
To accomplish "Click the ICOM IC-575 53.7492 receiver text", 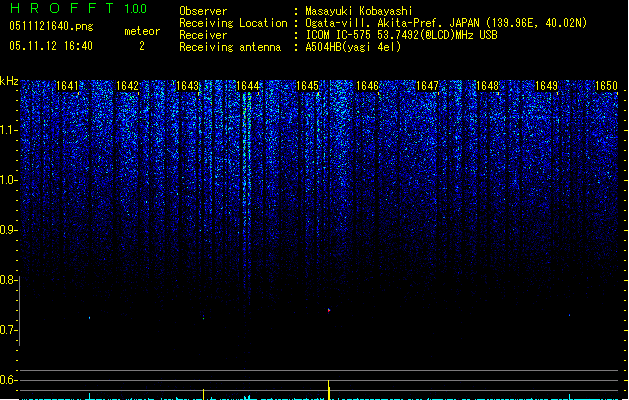I will pyautogui.click(x=401, y=35).
